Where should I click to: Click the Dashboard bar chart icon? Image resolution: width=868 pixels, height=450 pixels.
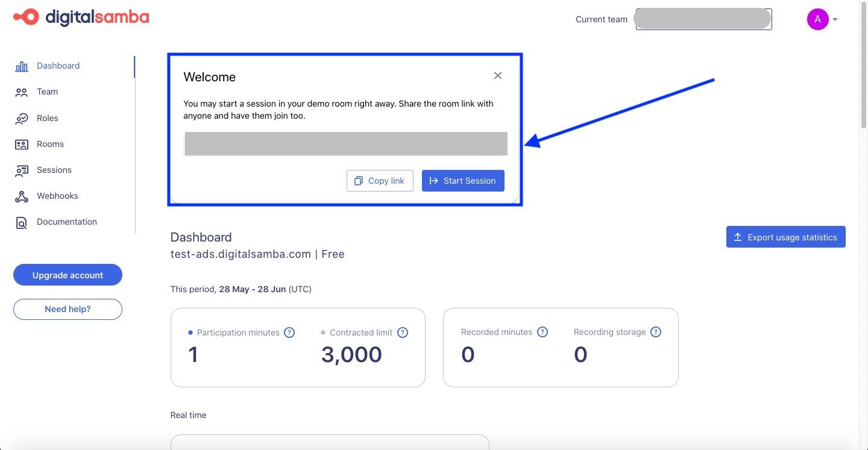coord(22,66)
